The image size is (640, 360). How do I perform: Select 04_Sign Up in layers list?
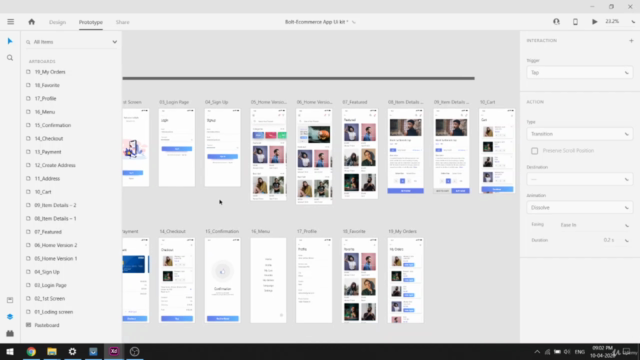coord(47,272)
